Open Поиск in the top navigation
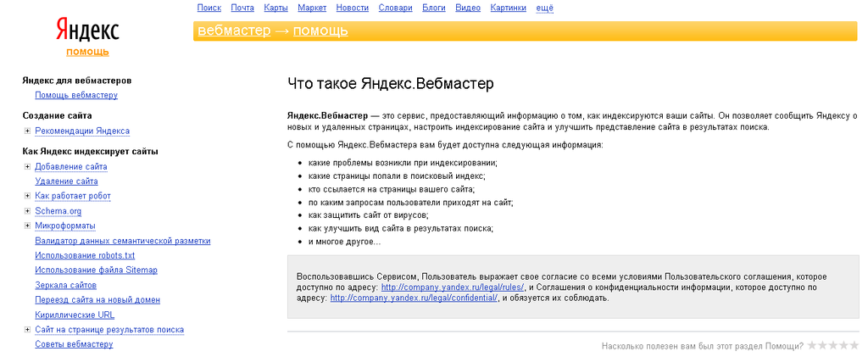This screenshot has width=868, height=357. click(x=209, y=8)
